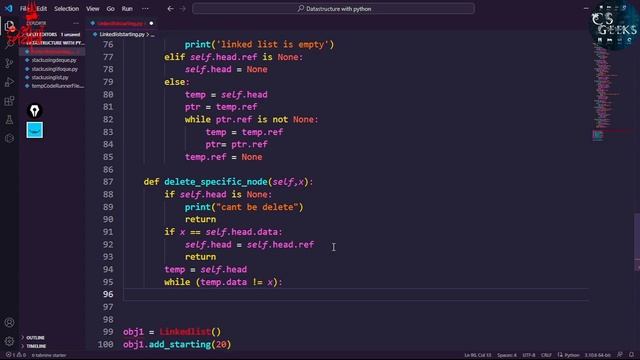Click the unsaved dot on editor tab
Image resolution: width=640 pixels, height=360 pixels.
(151, 23)
